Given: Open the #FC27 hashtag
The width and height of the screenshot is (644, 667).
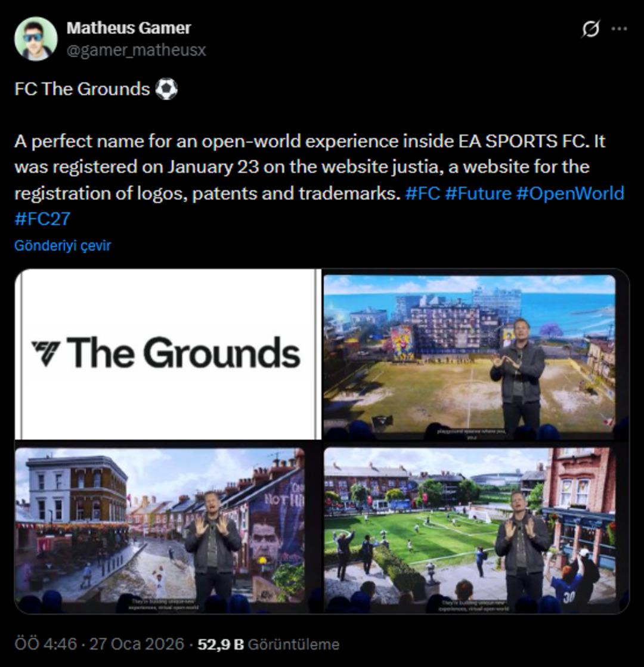Looking at the screenshot, I should pos(42,219).
